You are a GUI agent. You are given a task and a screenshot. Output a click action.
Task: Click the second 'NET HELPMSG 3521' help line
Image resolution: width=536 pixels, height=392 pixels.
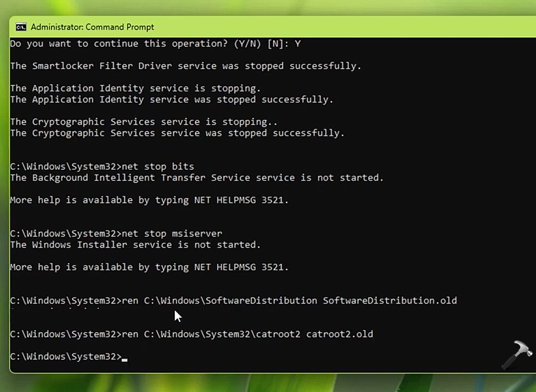click(x=149, y=267)
